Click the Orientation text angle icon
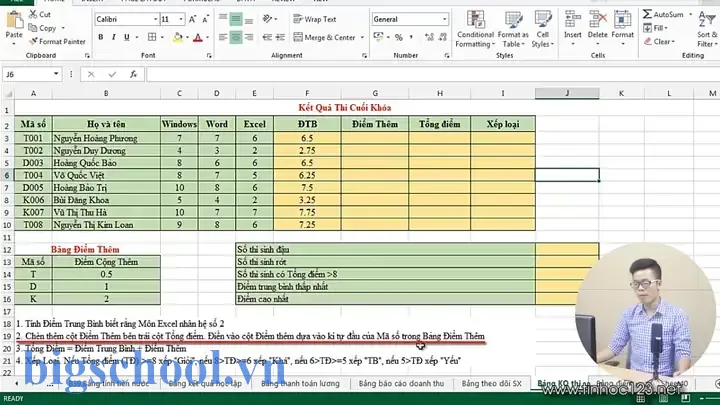This screenshot has height=405, width=720. click(267, 19)
